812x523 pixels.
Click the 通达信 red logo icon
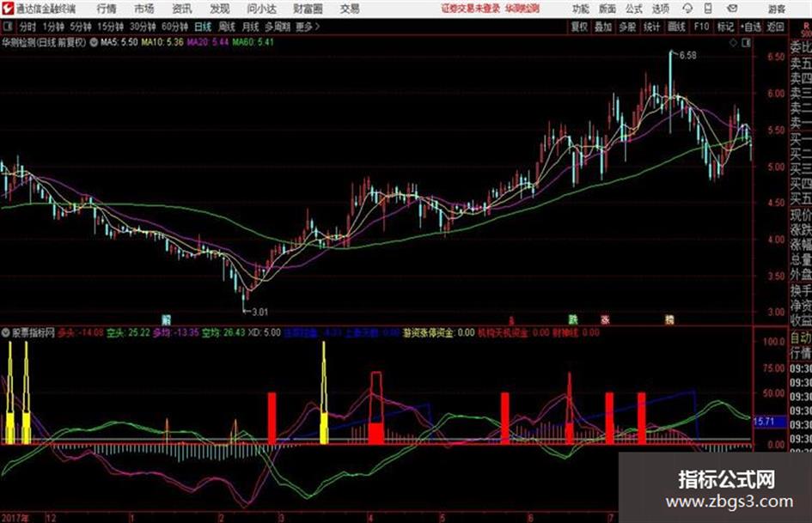8,9
